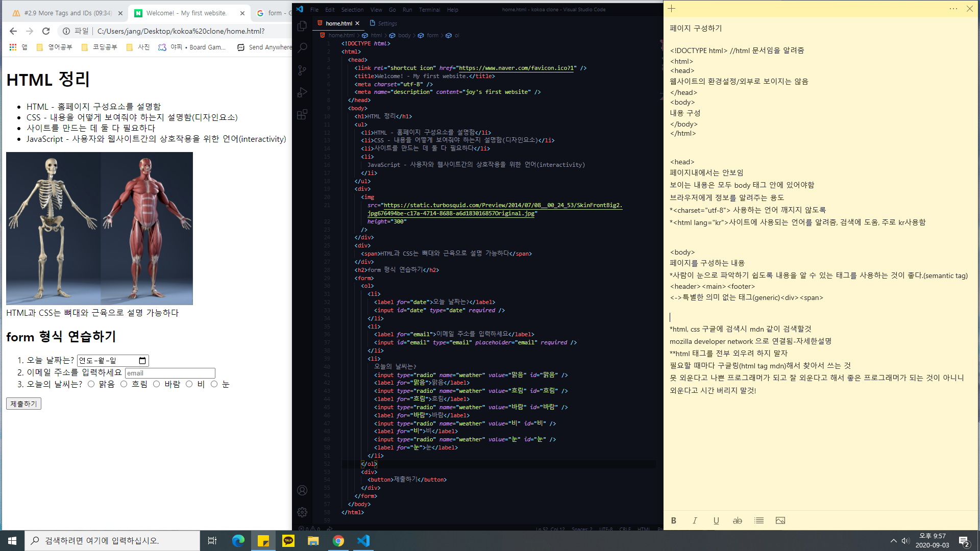The height and width of the screenshot is (551, 980).
Task: Open the Search icon in the activity bar
Action: (302, 47)
